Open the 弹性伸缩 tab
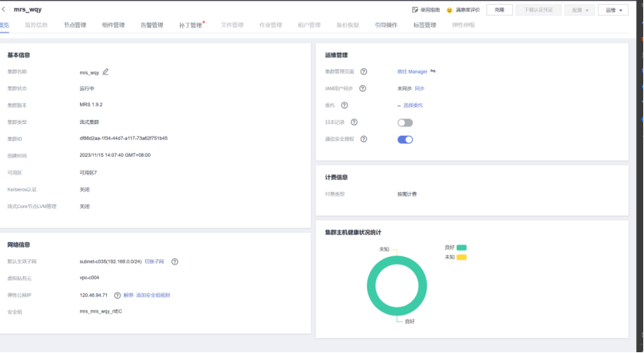Screen dimensions: 644x353 pyautogui.click(x=463, y=25)
